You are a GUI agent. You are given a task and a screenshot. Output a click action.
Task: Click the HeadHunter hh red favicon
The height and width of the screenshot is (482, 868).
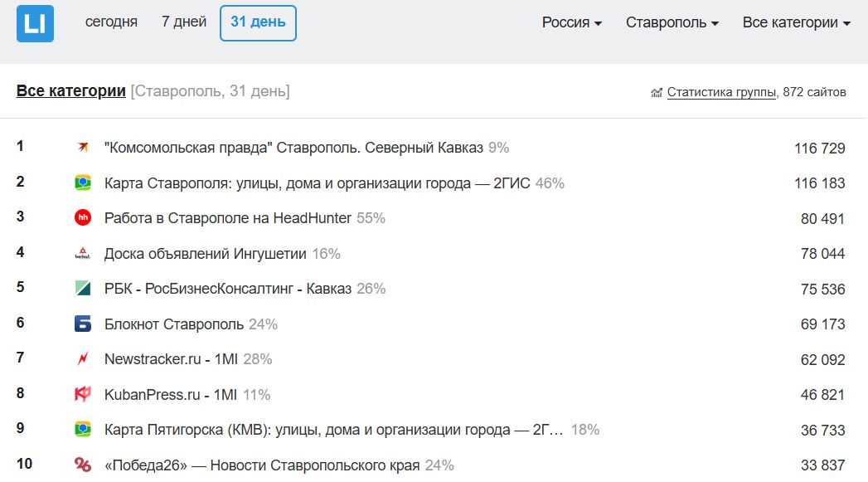(x=82, y=218)
